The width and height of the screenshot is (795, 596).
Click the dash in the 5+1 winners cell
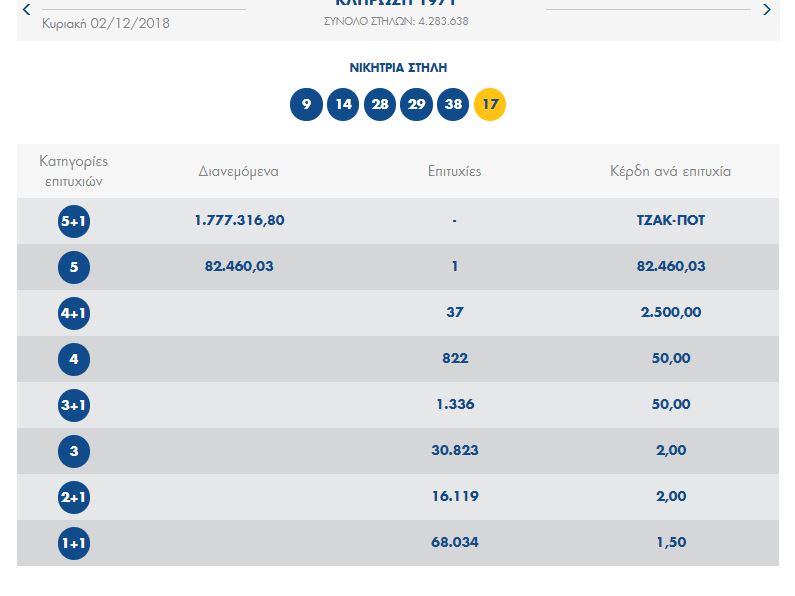pos(455,221)
